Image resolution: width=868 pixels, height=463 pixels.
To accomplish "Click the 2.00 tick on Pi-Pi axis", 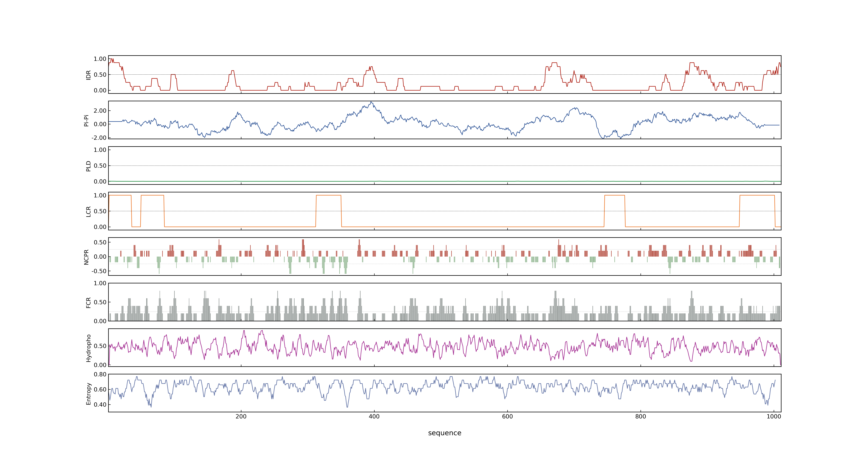I will click(x=100, y=111).
